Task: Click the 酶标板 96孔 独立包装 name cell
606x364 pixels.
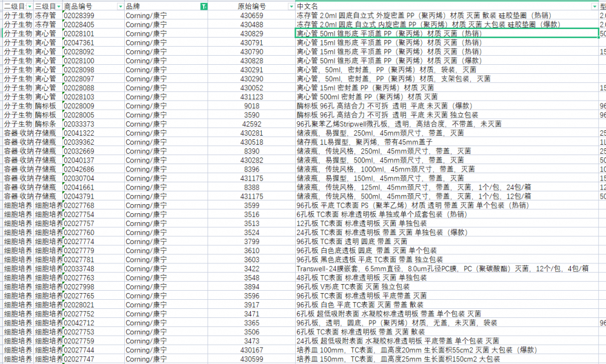Action: click(447, 115)
